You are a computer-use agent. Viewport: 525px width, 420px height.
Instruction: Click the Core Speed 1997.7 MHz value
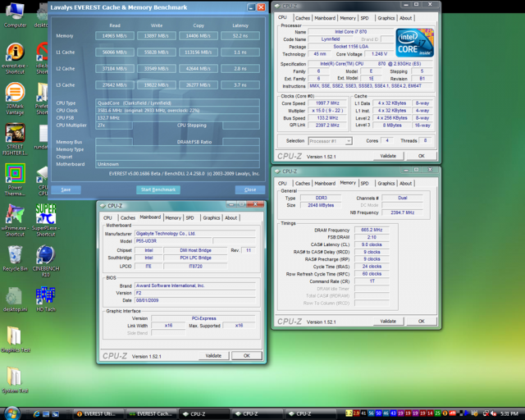click(x=327, y=103)
